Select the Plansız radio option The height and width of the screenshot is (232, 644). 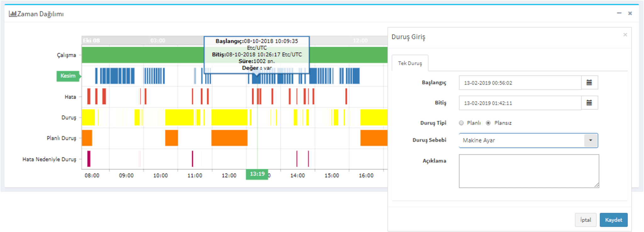point(488,123)
